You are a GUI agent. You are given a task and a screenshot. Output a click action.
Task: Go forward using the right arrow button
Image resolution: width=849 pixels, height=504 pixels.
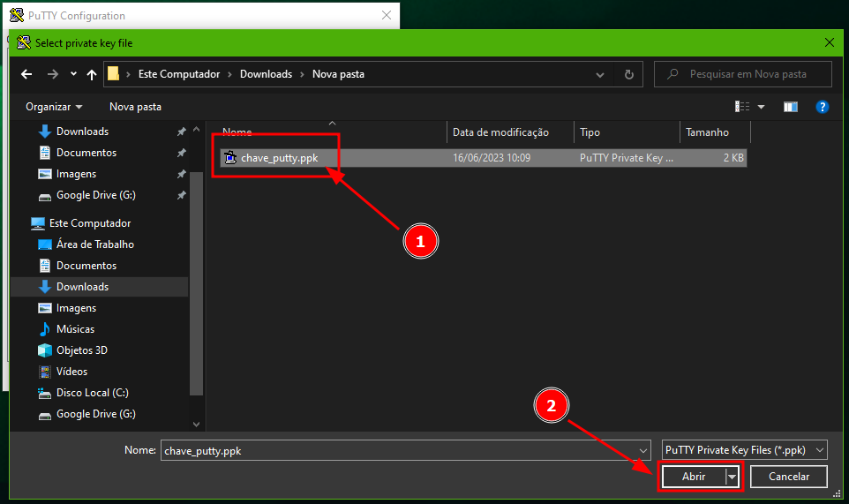(53, 74)
